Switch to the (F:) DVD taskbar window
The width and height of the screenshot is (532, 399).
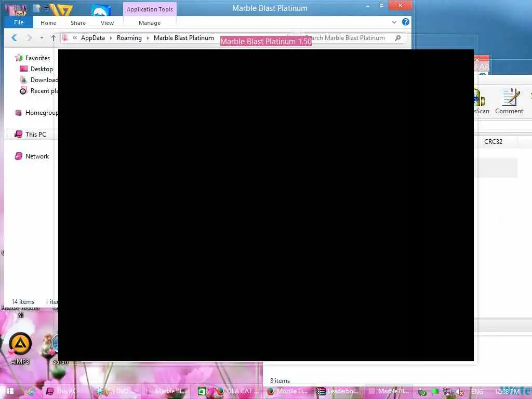[115, 391]
